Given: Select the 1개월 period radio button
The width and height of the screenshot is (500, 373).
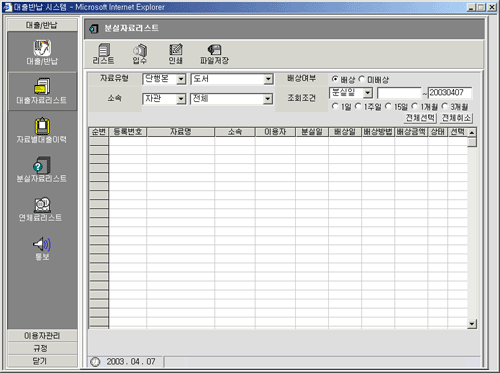Looking at the screenshot, I should click(x=414, y=106).
